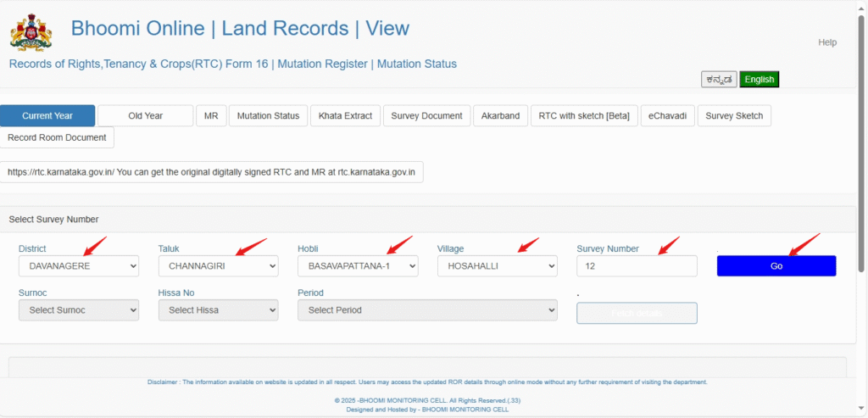Expand the Hobli dropdown
Viewport: 868px width, 418px height.
click(357, 266)
